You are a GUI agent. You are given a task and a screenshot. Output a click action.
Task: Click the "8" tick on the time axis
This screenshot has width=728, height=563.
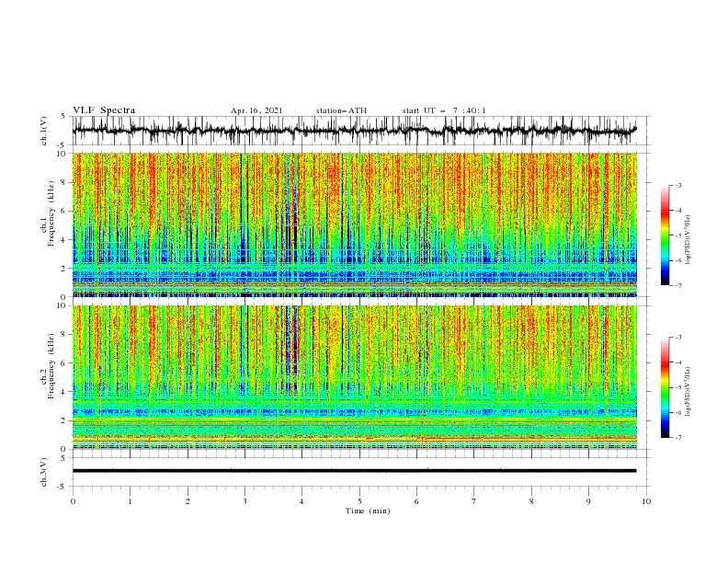(531, 501)
